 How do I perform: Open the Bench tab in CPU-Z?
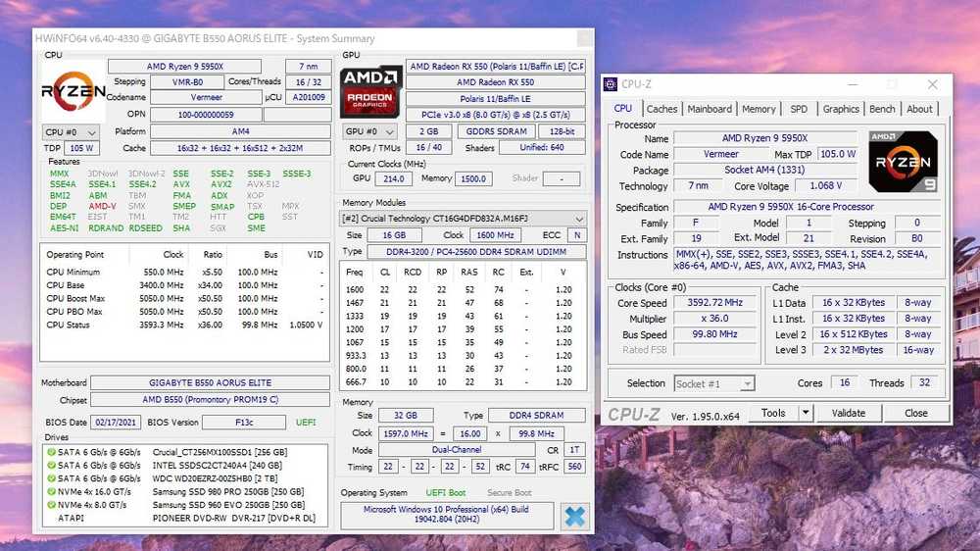882,110
